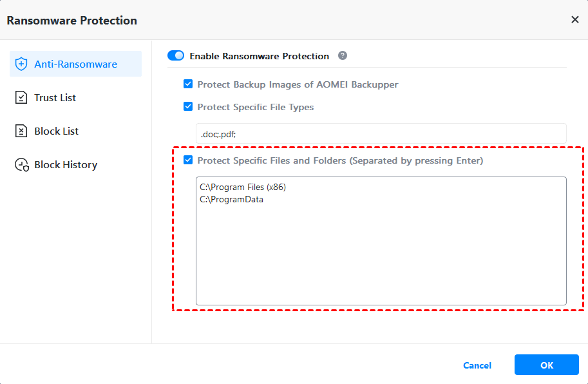The width and height of the screenshot is (588, 384).
Task: Show the Block History tab
Action: click(x=66, y=165)
